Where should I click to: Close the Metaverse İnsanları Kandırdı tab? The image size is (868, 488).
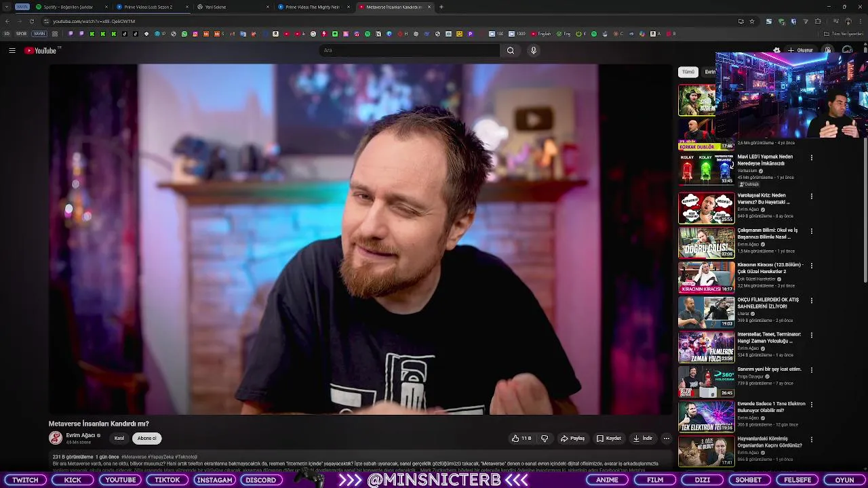tap(429, 7)
